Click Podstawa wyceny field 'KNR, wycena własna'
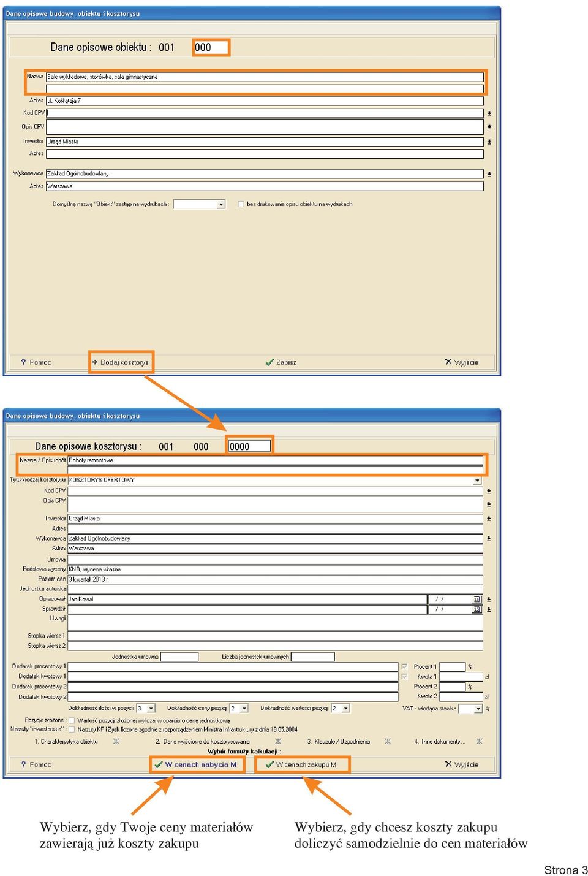Image resolution: width=588 pixels, height=876 pixels. (x=275, y=569)
